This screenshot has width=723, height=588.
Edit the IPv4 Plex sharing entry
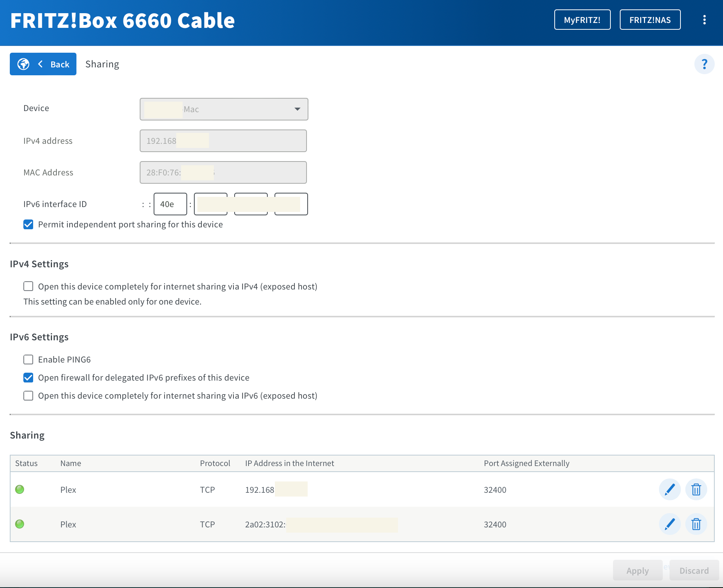pos(670,489)
